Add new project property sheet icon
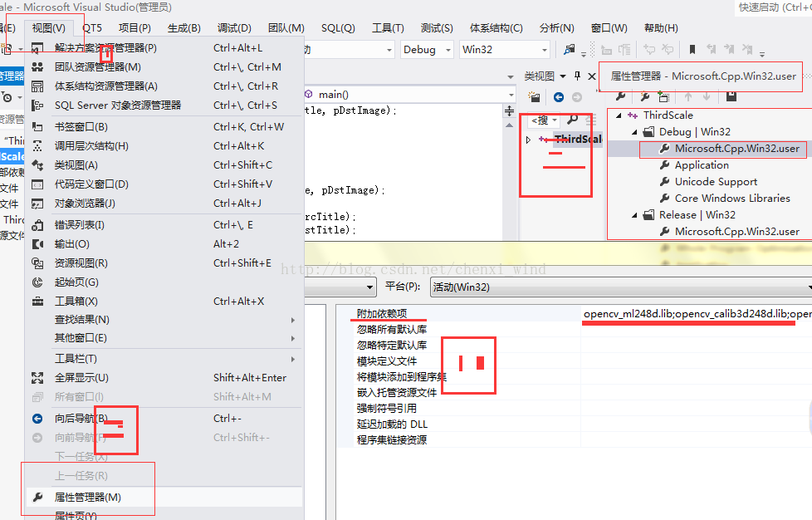Viewport: 812px width, 520px height. pyautogui.click(x=645, y=96)
